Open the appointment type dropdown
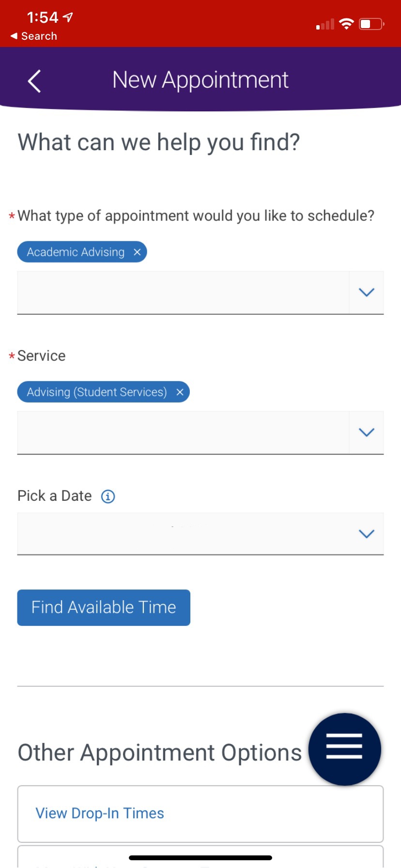This screenshot has height=868, width=401. 367,292
